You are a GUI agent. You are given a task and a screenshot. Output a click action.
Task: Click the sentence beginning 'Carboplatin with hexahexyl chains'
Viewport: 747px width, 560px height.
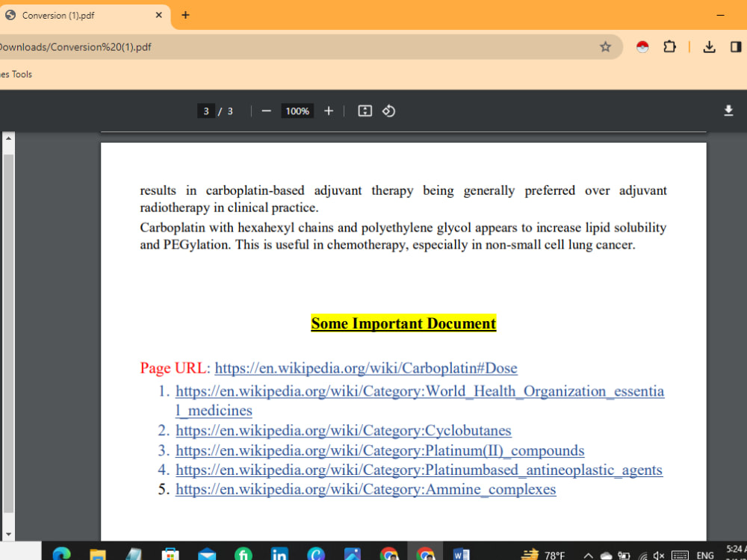(403, 236)
